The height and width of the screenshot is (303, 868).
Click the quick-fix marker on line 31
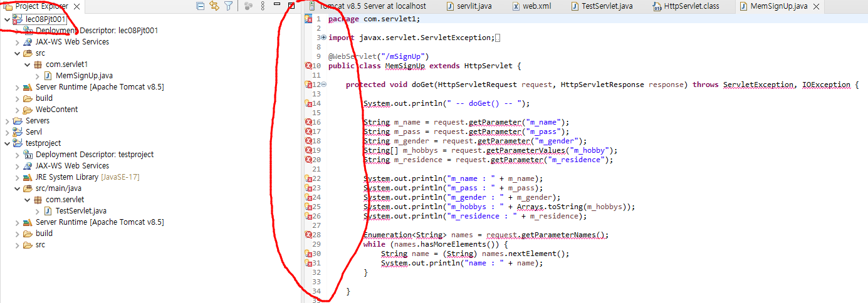tap(308, 263)
